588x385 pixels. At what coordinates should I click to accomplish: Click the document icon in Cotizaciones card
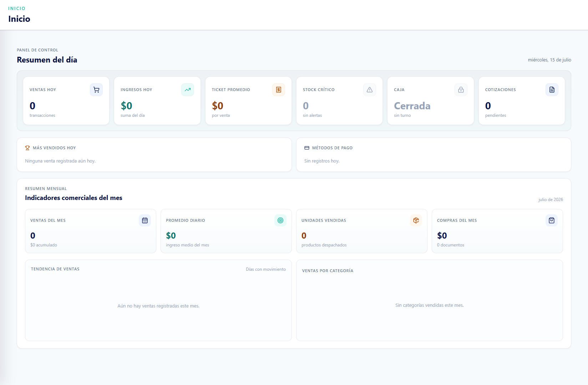552,90
